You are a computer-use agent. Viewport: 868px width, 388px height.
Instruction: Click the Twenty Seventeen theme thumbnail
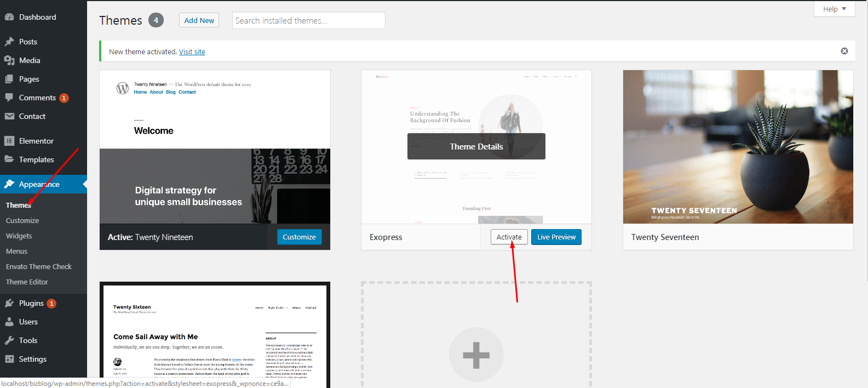(x=738, y=147)
